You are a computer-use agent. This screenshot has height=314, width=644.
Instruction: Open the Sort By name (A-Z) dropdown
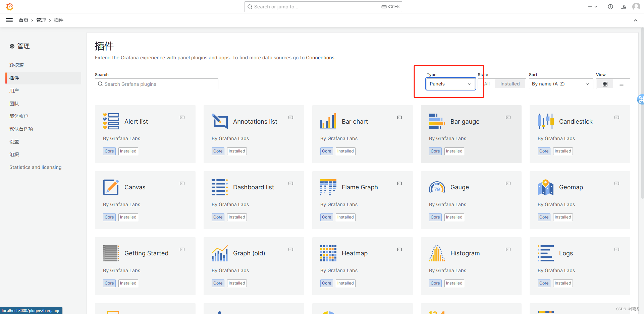coord(561,84)
